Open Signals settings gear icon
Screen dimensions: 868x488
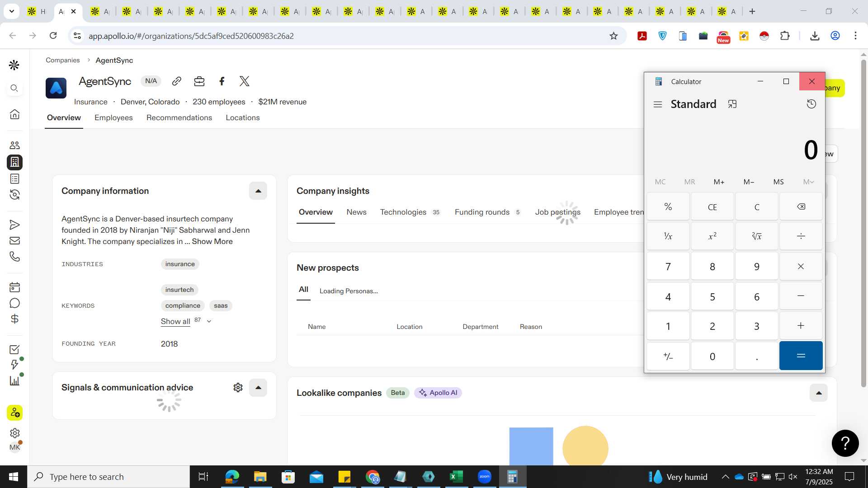[238, 388]
